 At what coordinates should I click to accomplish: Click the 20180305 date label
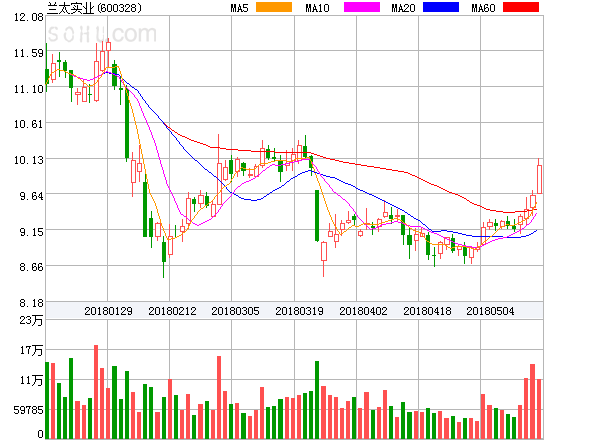click(235, 311)
